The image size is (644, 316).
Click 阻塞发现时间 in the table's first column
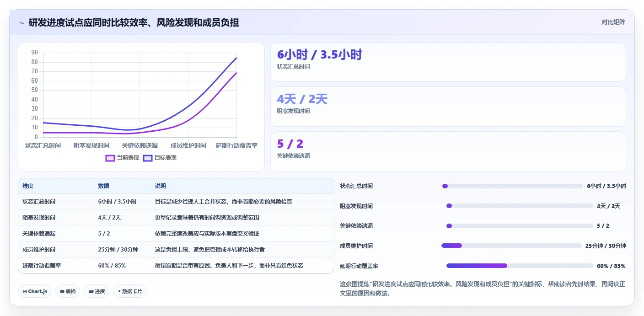coord(39,218)
